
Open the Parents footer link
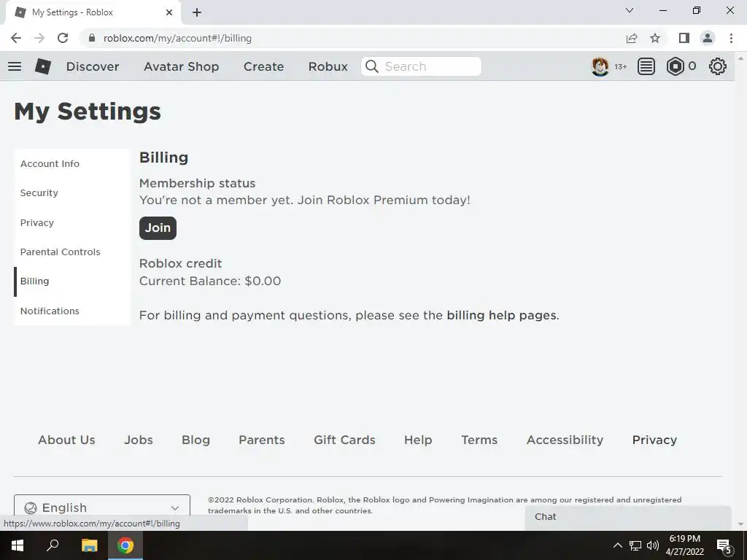coord(262,440)
